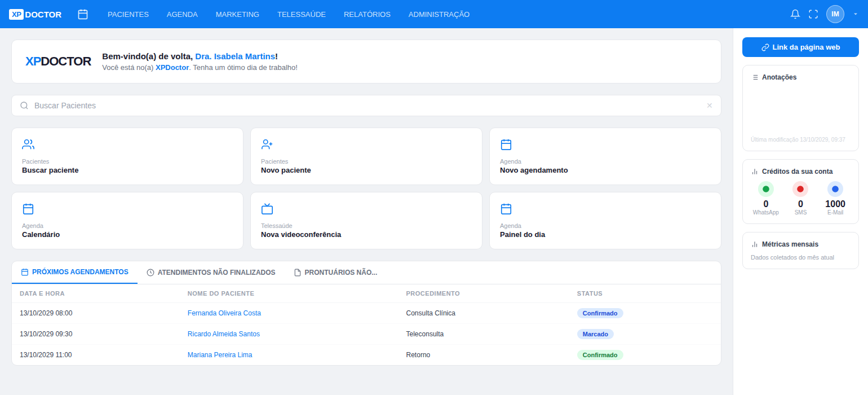The height and width of the screenshot is (395, 868).
Task: Click the red SMS credits icon
Action: [800, 189]
